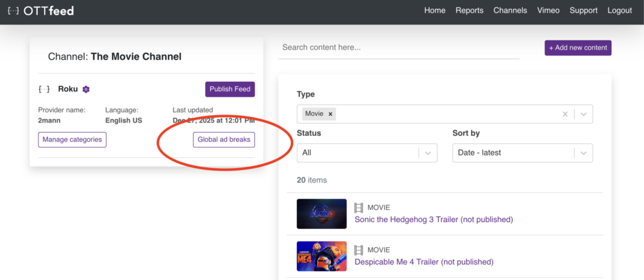Click the Manage categories button
The image size is (644, 280).
tap(72, 140)
